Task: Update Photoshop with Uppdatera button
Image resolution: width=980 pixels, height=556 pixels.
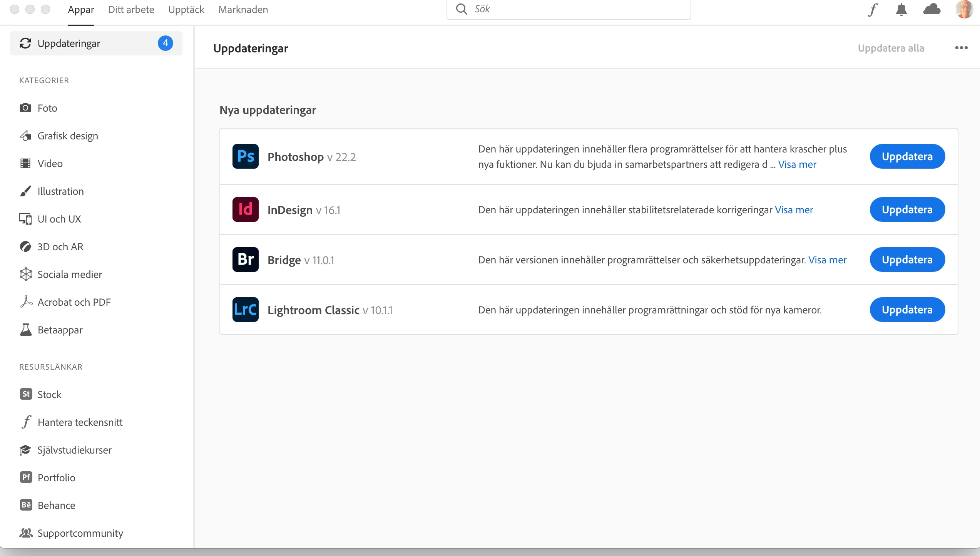Action: (907, 156)
